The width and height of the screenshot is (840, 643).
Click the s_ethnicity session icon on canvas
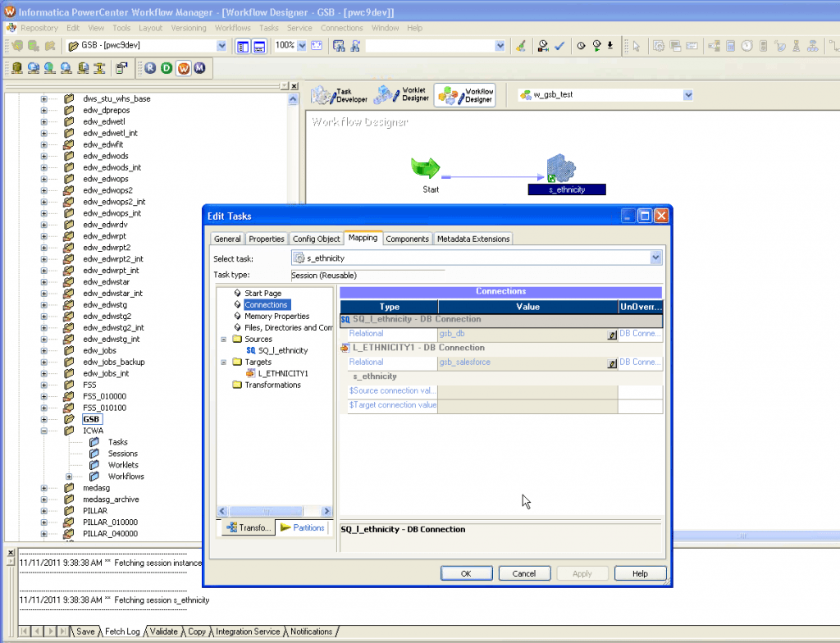(561, 168)
